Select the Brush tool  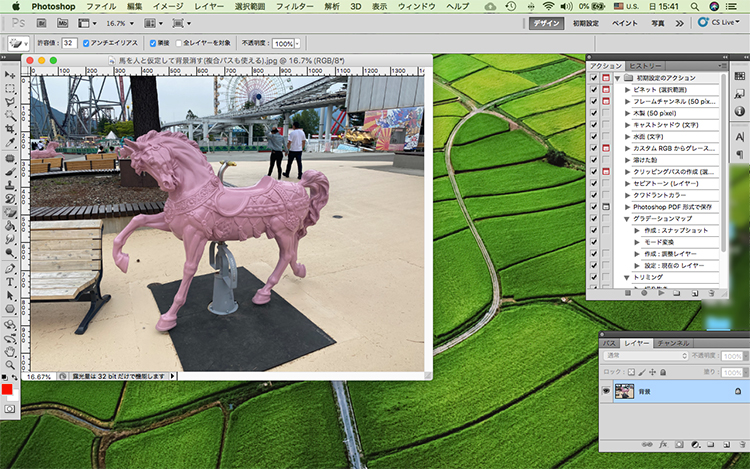10,172
